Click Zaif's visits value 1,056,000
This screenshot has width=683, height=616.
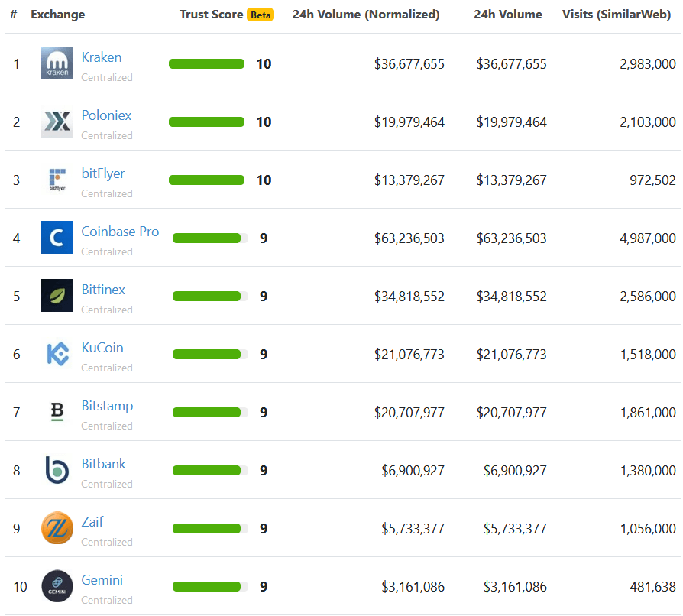tap(648, 528)
